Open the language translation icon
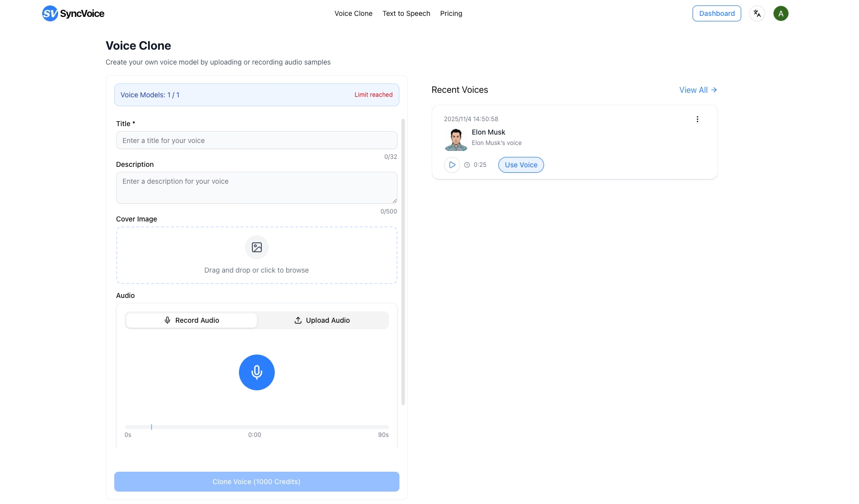 (757, 13)
